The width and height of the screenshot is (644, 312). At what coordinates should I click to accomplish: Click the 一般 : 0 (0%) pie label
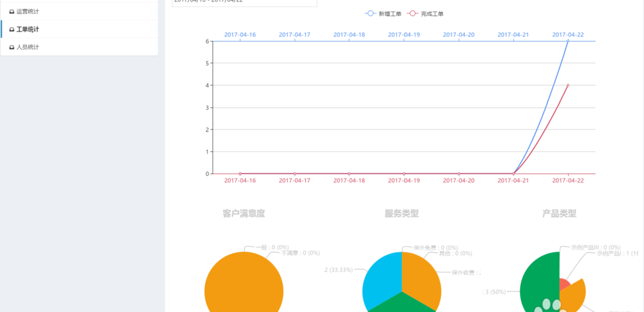click(x=272, y=248)
